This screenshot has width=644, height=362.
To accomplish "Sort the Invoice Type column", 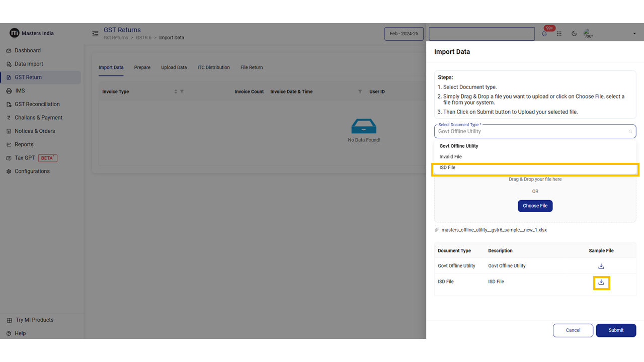I will click(176, 92).
